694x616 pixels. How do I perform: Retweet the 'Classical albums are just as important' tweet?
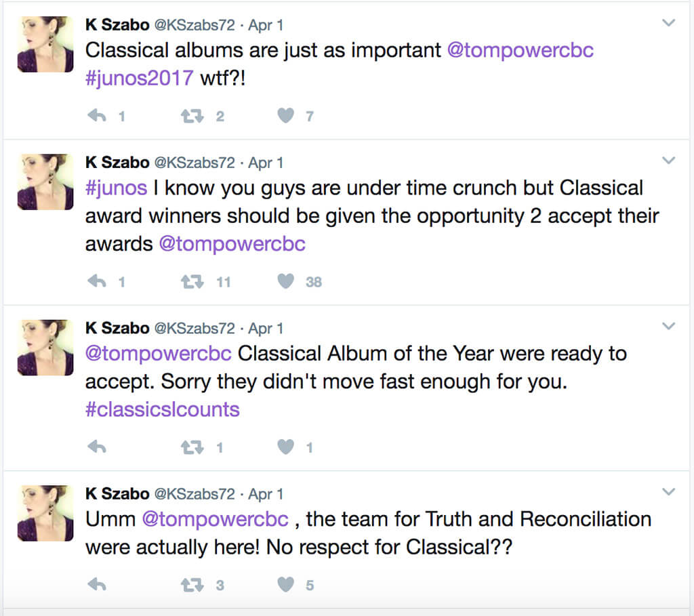pos(192,117)
